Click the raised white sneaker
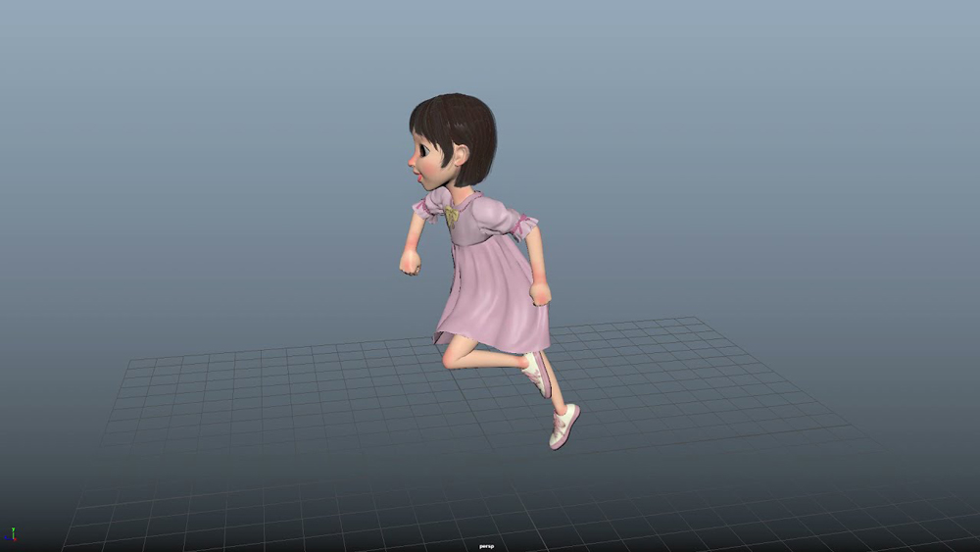The height and width of the screenshot is (552, 980). tap(537, 374)
